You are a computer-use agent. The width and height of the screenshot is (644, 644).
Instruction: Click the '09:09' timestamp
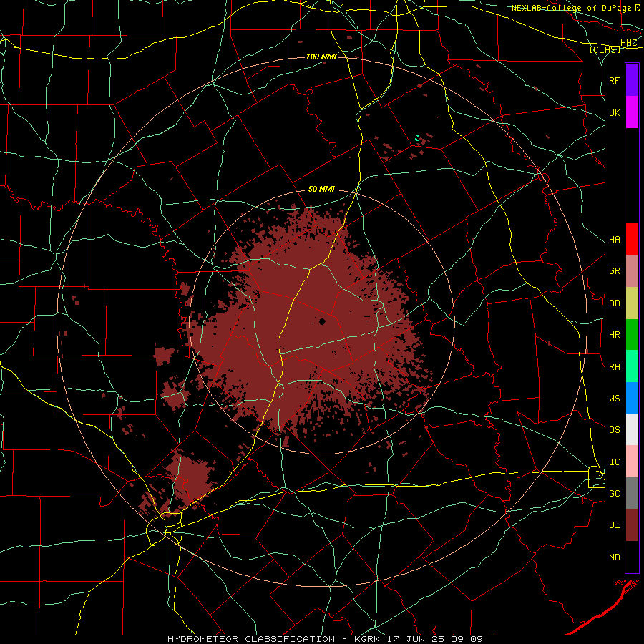pos(467,639)
